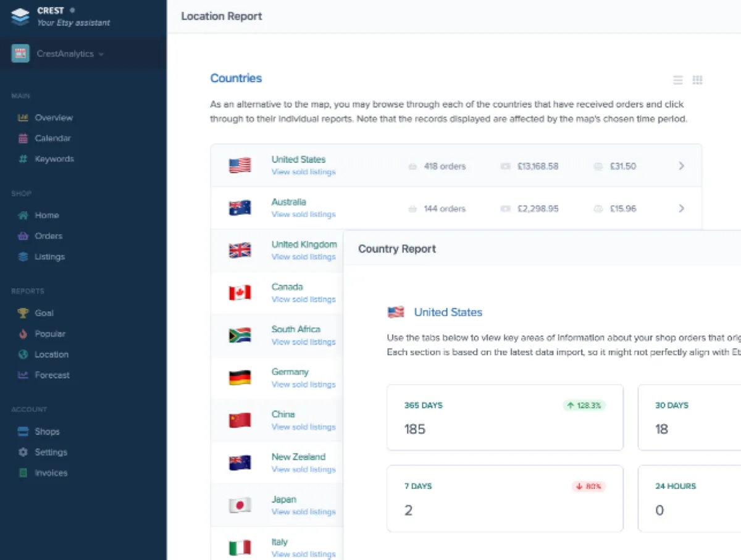Open the New Zealand country link
This screenshot has width=741, height=560.
click(x=298, y=457)
